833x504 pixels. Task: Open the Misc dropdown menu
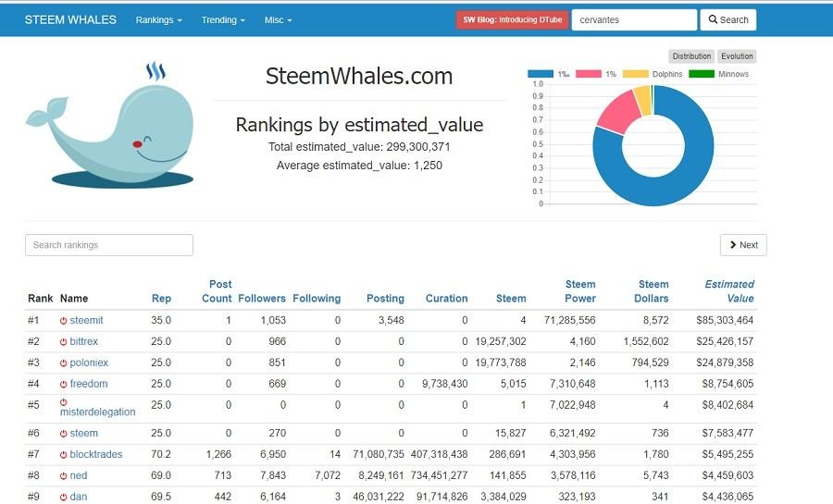pyautogui.click(x=279, y=19)
